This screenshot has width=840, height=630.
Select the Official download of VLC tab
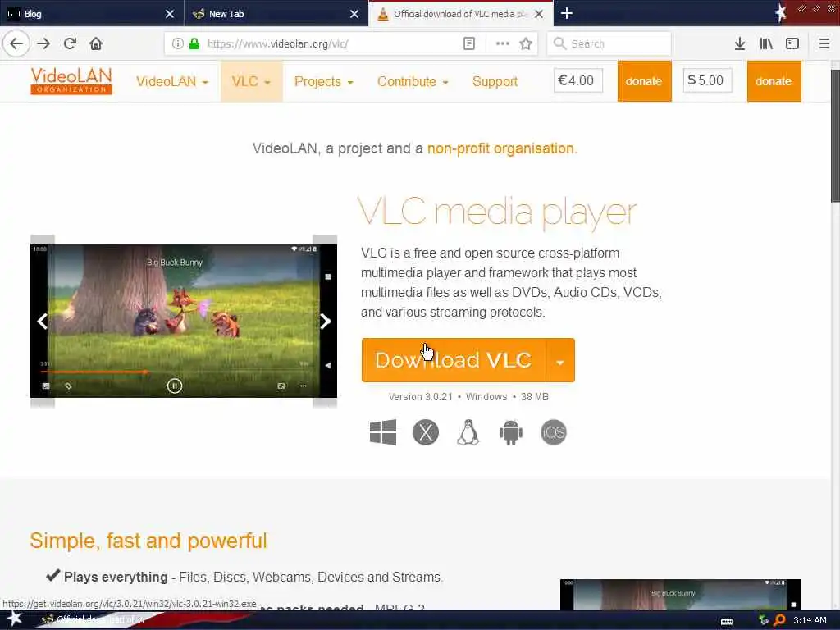coord(461,13)
